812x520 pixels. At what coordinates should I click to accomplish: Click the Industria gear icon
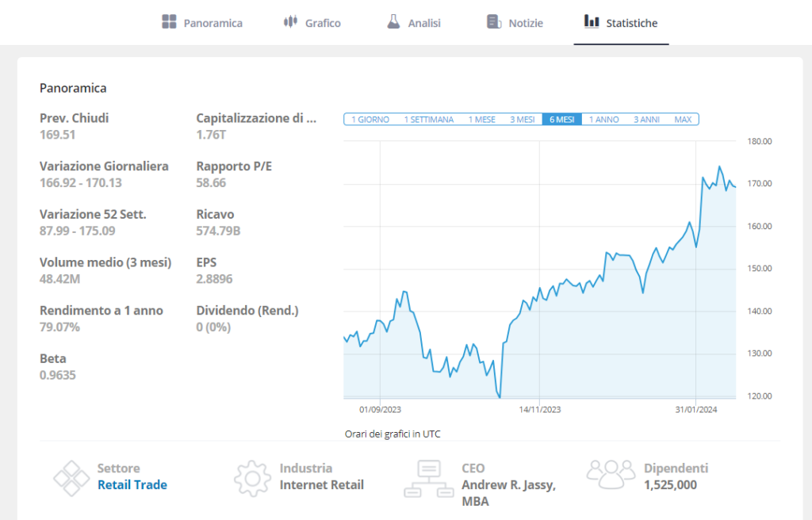(252, 479)
